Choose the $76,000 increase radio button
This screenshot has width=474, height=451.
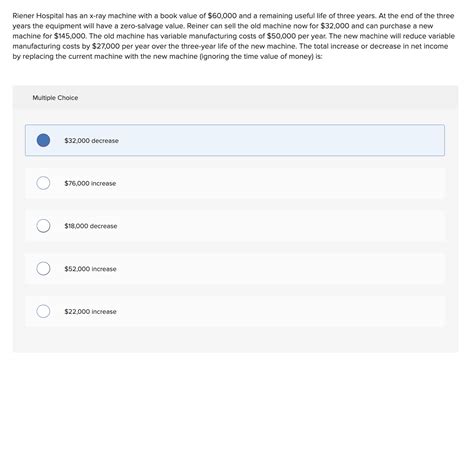point(43,183)
